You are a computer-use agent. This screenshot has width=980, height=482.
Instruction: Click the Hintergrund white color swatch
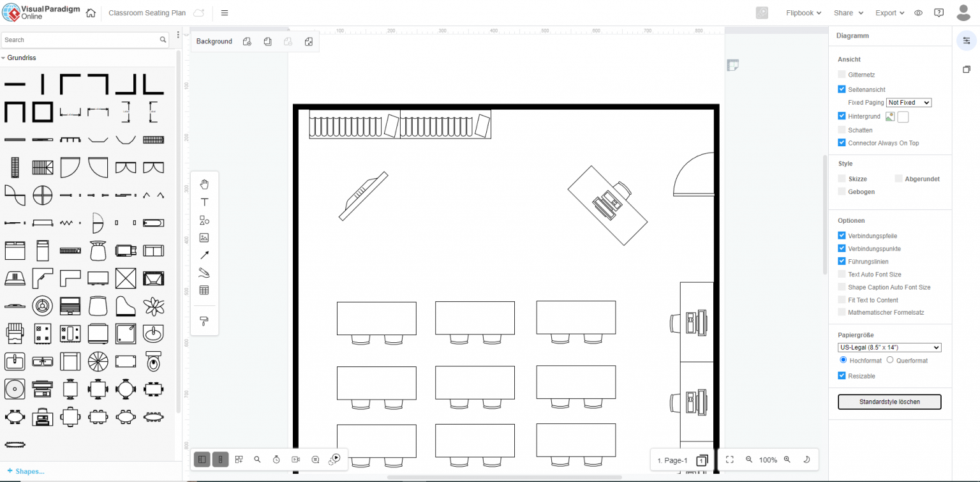coord(903,117)
